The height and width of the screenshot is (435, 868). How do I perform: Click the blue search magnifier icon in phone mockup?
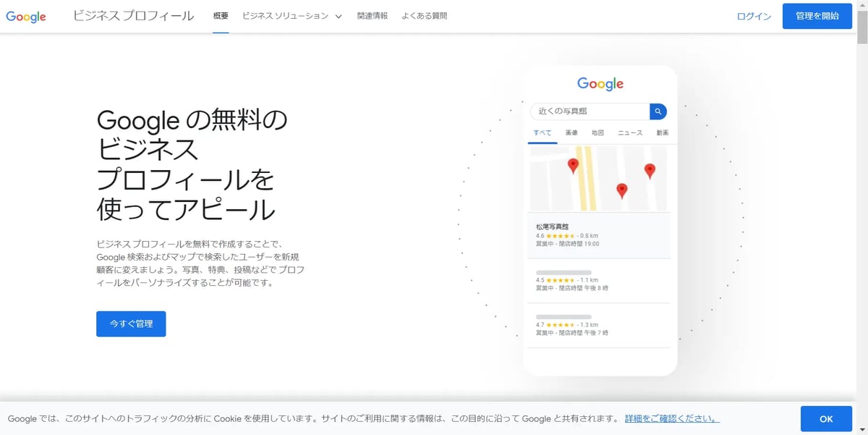point(658,111)
